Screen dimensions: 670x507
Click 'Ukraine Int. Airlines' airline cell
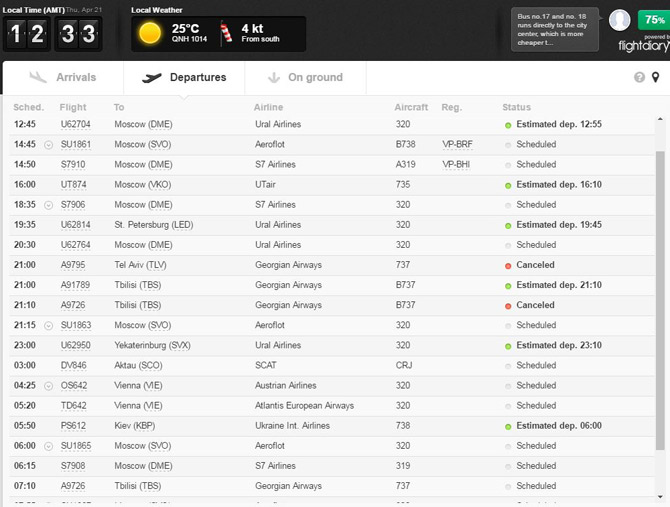pos(292,425)
